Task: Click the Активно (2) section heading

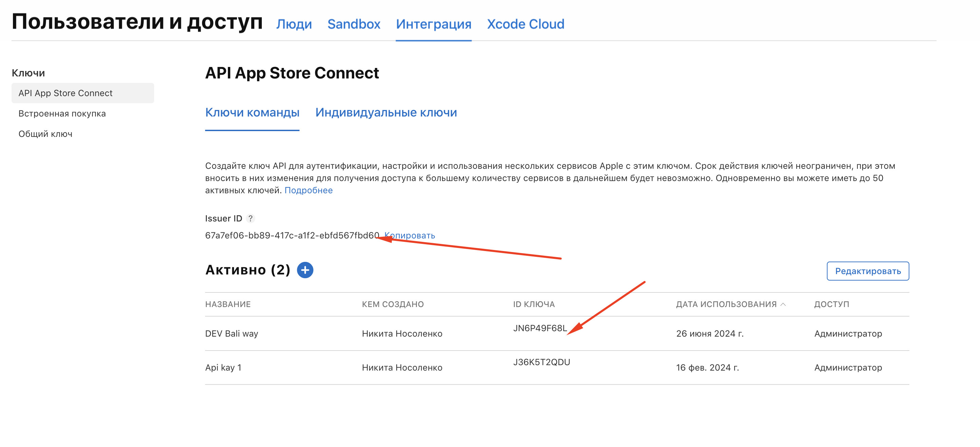Action: pos(248,270)
